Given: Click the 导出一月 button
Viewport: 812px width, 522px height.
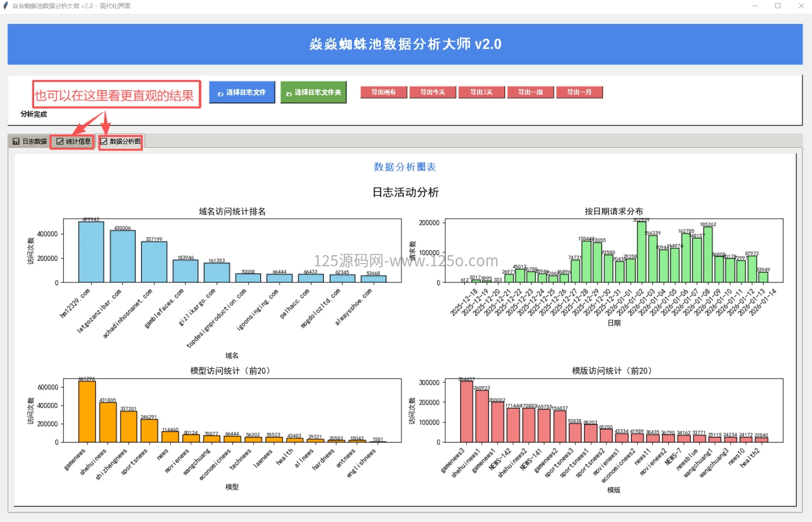Looking at the screenshot, I should 579,92.
